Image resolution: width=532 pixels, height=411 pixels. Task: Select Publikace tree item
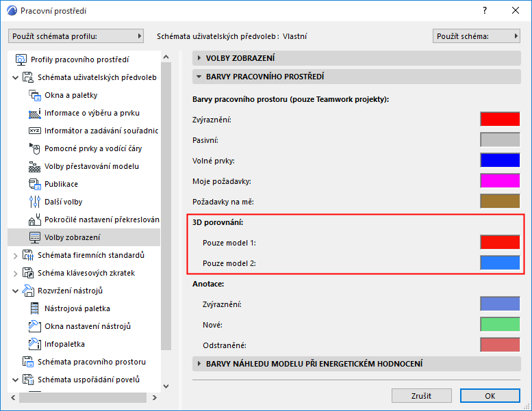point(61,184)
